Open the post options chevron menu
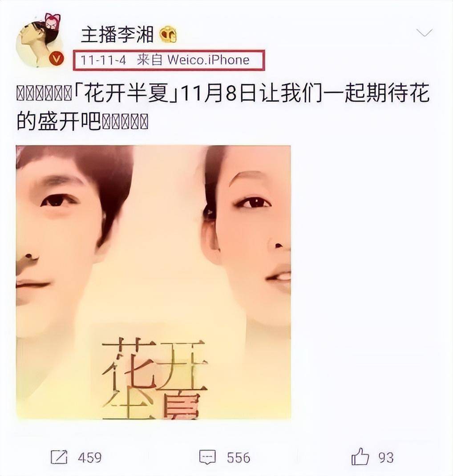This screenshot has height=476, width=453. (x=424, y=32)
